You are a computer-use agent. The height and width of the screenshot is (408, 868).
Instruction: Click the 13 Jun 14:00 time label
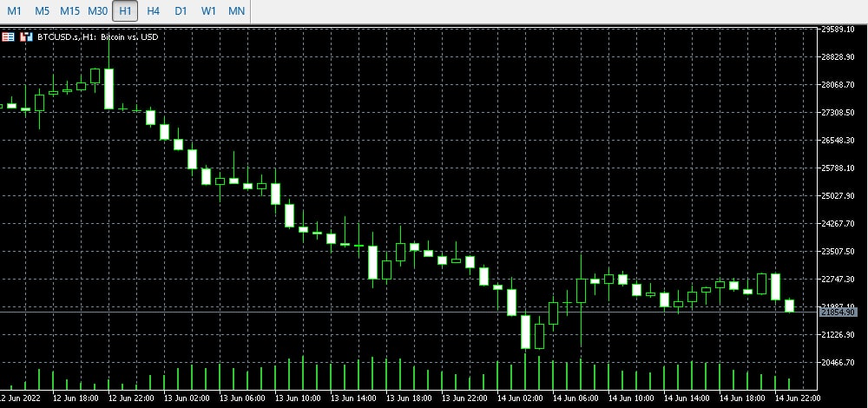pos(353,398)
